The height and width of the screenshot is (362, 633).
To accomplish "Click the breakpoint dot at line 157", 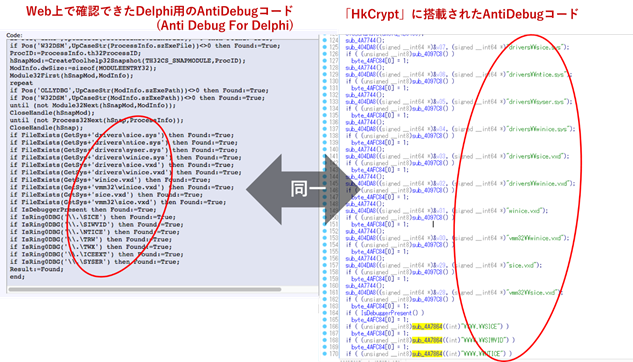I will click(325, 265).
